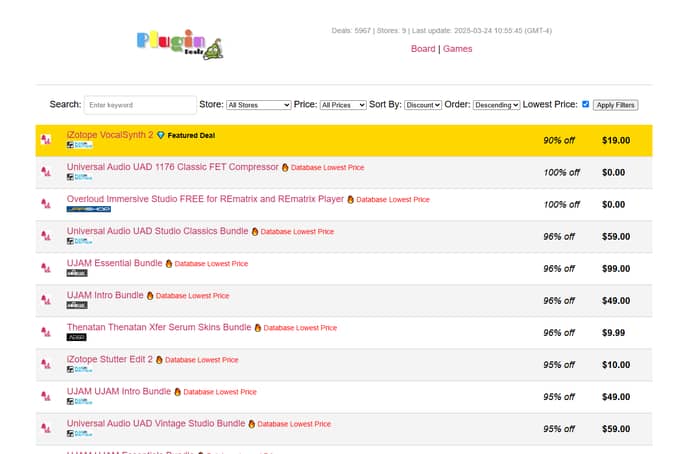
Task: Click the $10.00 price for Stutter Edit 2
Action: click(616, 365)
